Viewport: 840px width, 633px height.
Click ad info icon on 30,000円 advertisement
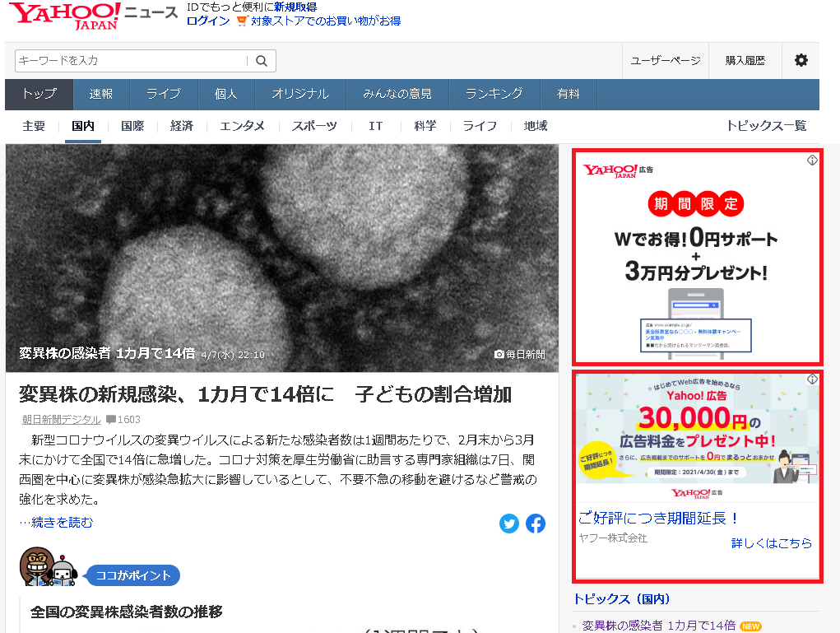(x=812, y=379)
